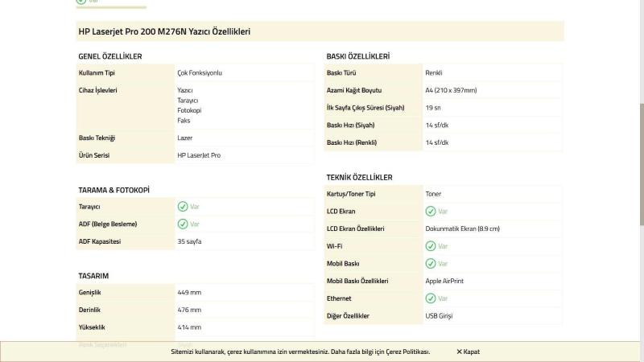Click the green check icon beside Tarayıcı

coord(183,207)
